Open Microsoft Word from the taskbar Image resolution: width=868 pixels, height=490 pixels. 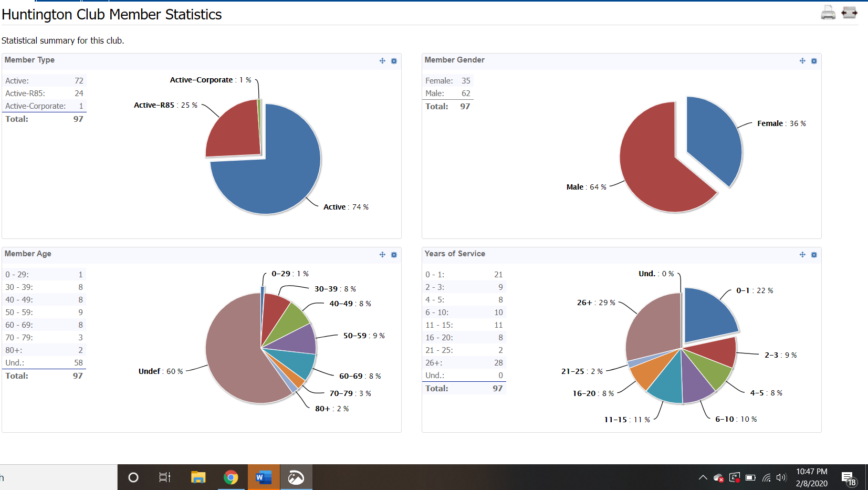pyautogui.click(x=264, y=477)
